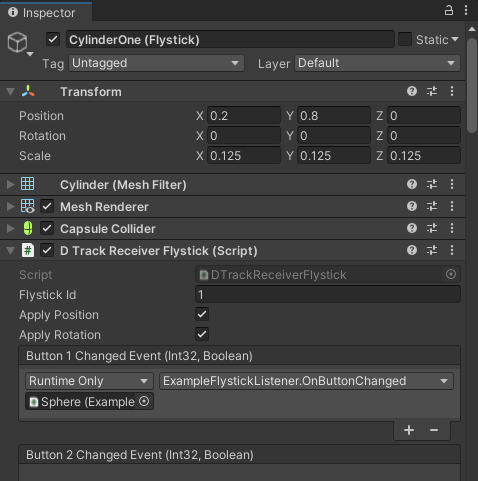478x481 pixels.
Task: Open D Track Receiver Flystick help
Action: click(x=412, y=250)
